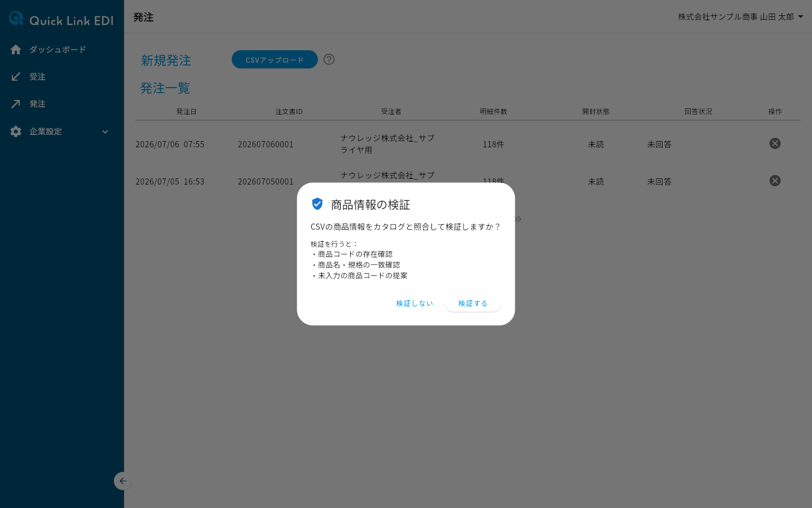
Task: Click 未回答 in the 202607060001 row
Action: tap(659, 144)
